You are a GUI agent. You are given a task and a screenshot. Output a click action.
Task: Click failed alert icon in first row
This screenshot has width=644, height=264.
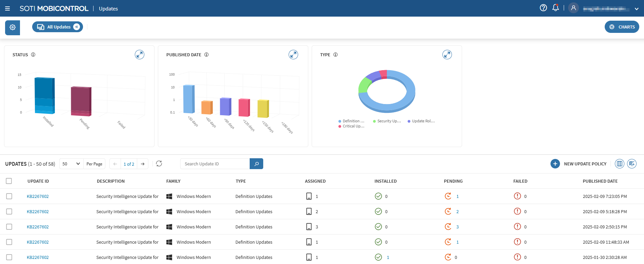pyautogui.click(x=517, y=196)
